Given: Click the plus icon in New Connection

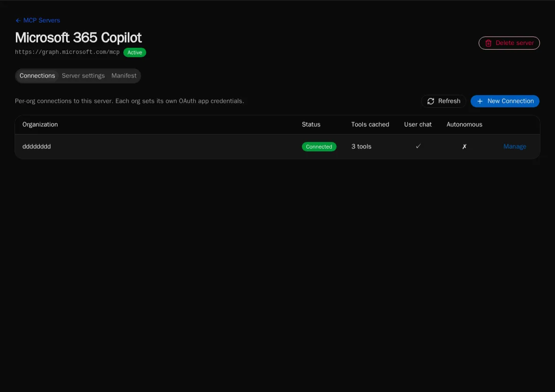Looking at the screenshot, I should pyautogui.click(x=480, y=101).
